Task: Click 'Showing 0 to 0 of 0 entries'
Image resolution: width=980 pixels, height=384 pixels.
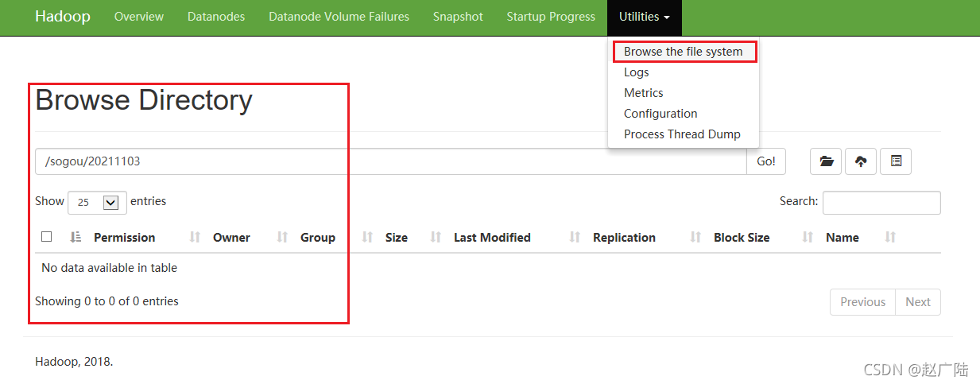Action: [107, 301]
